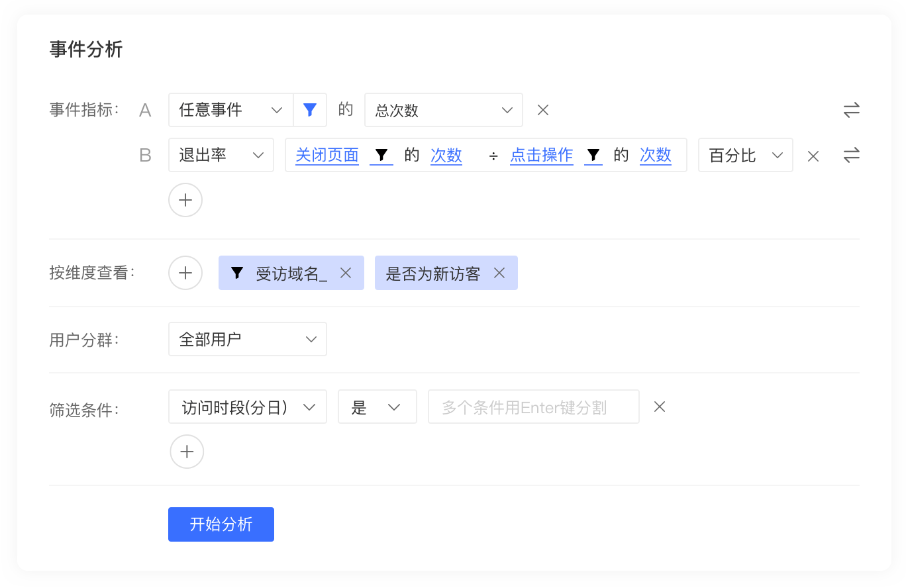Open the 访问时段(分日) filter dropdown
The width and height of the screenshot is (906, 588).
pyautogui.click(x=248, y=407)
